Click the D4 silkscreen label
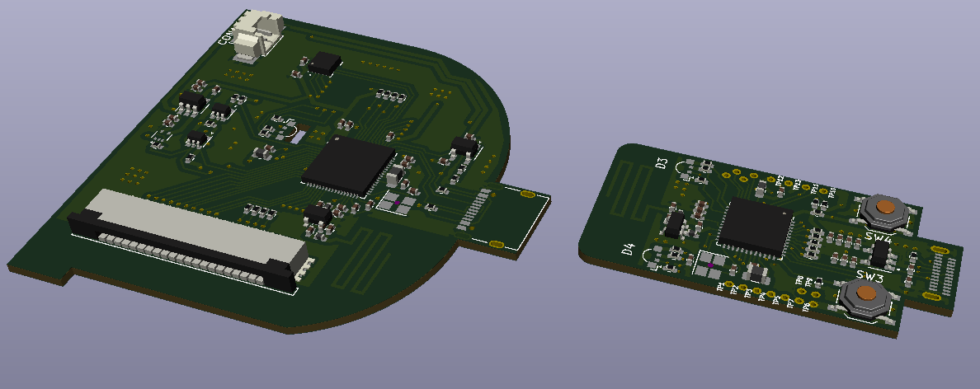This screenshot has height=389, width=980. (x=628, y=250)
